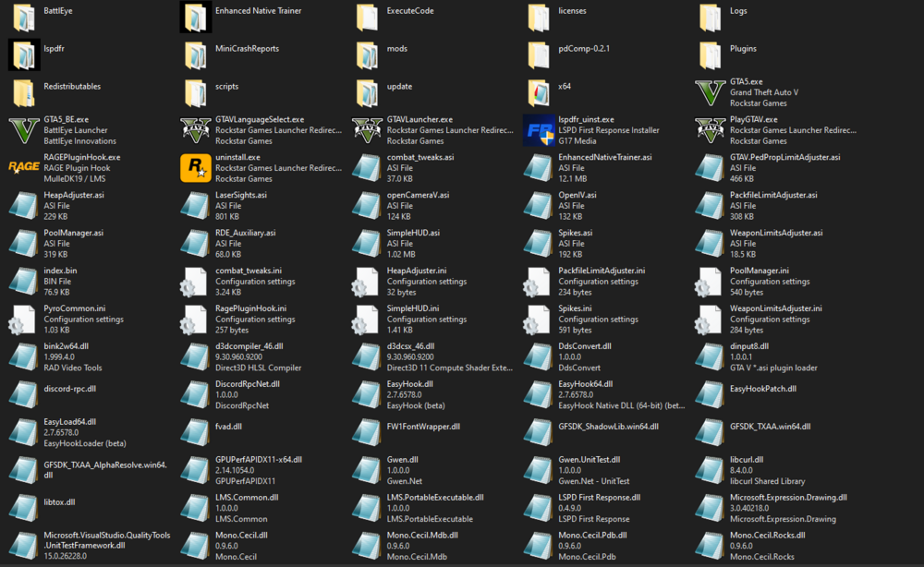Click the PoolManager.ini file name
This screenshot has height=567, width=924.
point(759,271)
